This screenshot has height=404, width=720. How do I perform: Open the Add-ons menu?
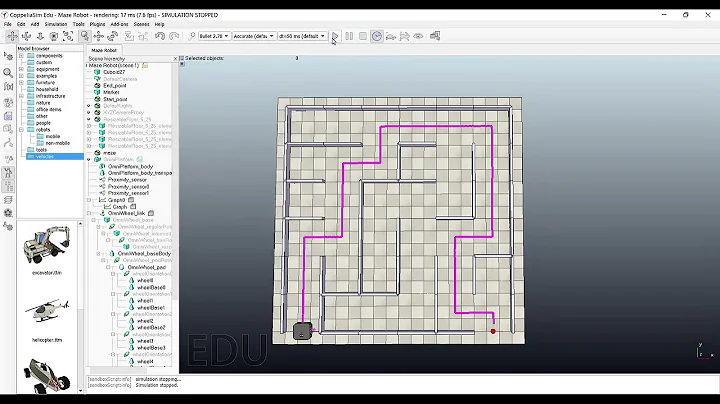tap(119, 24)
